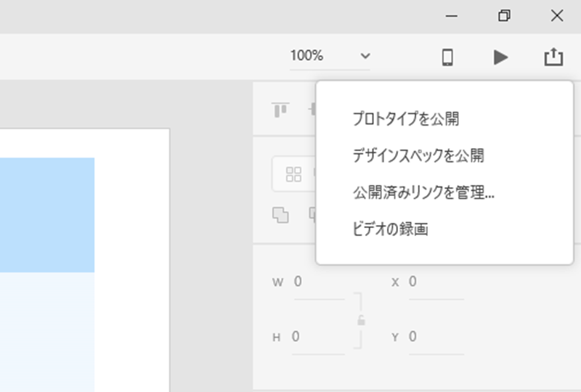Select the boolean add (union) icon

(x=280, y=215)
